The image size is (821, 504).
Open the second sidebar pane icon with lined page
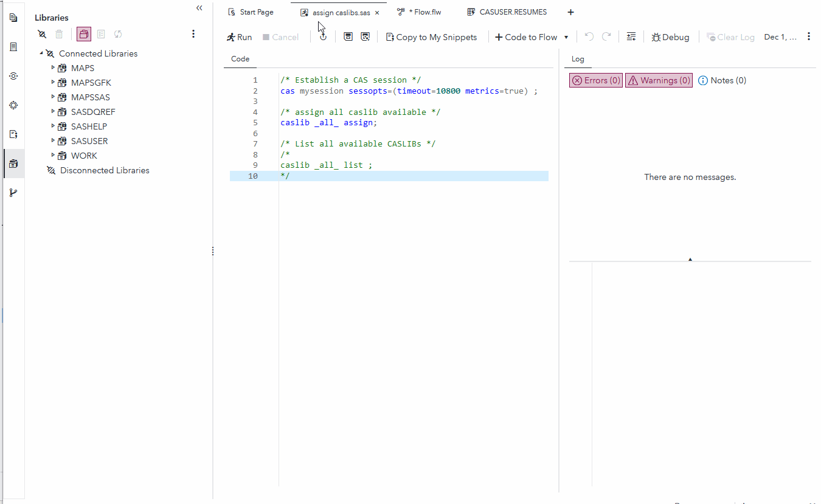(x=13, y=47)
